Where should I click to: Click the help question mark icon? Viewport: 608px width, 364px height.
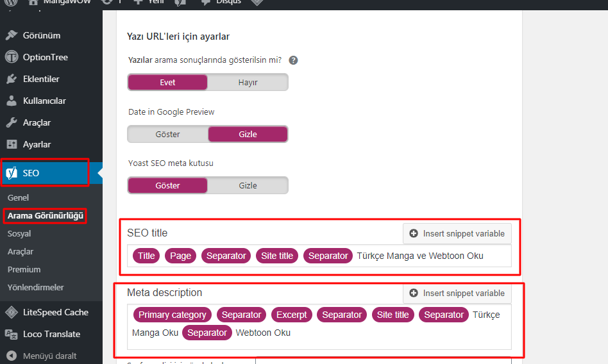pyautogui.click(x=294, y=60)
